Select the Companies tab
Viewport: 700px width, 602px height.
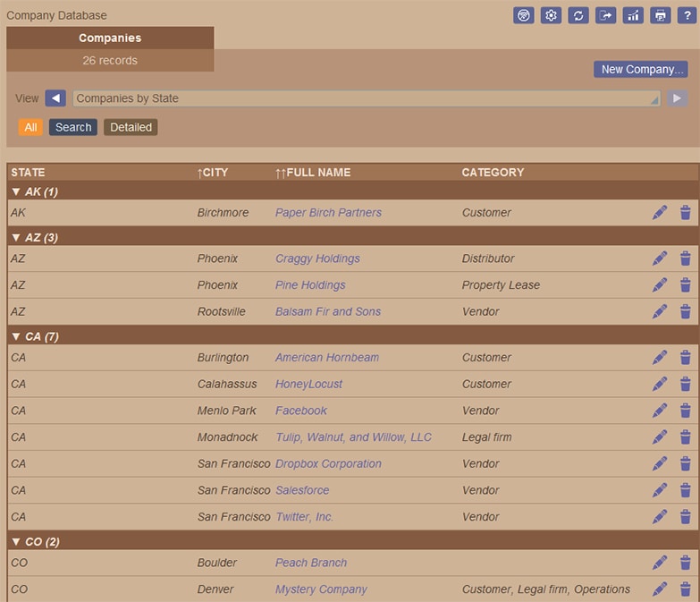tap(110, 38)
